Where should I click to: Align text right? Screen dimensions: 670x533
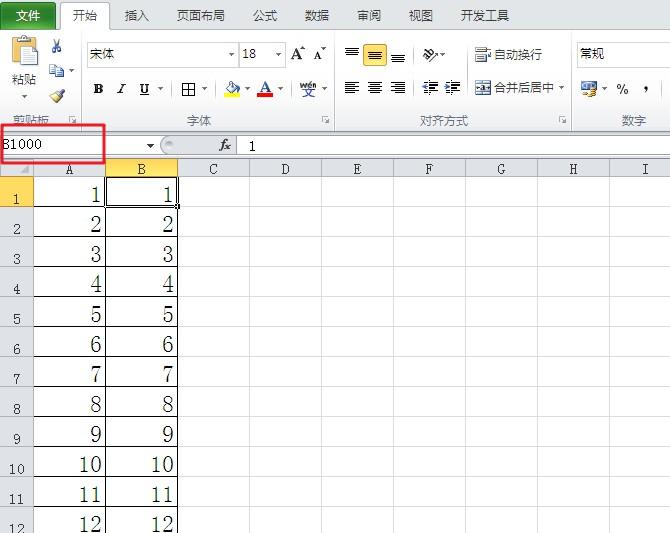click(398, 88)
